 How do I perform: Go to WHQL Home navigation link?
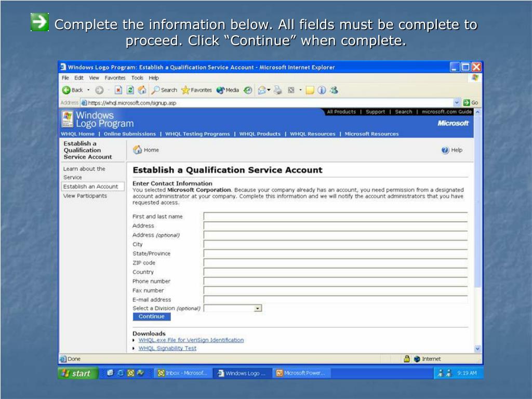(x=78, y=134)
